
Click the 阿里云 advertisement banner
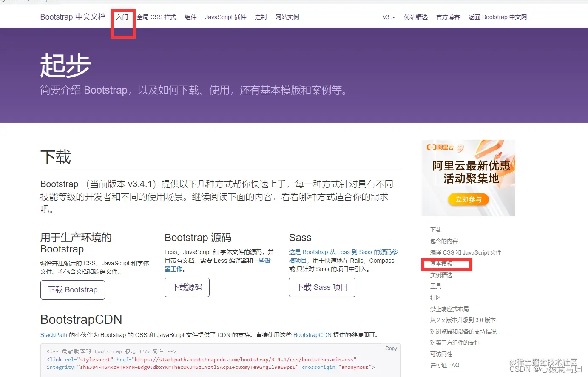point(468,178)
